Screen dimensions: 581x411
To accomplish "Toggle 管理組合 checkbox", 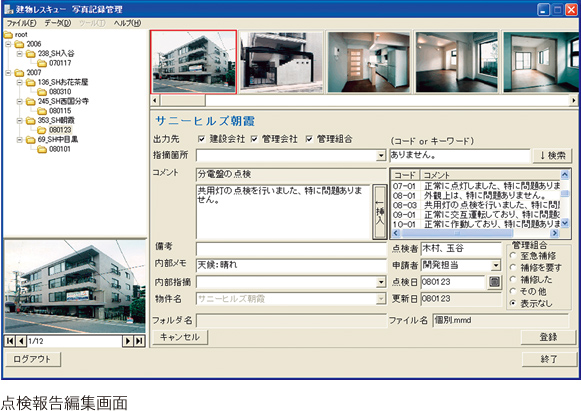I will [x=309, y=139].
